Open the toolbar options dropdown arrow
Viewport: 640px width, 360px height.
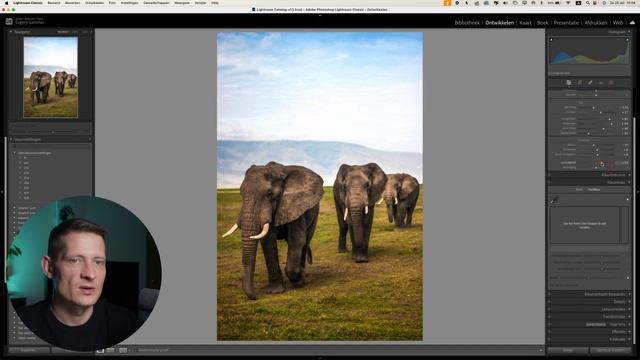click(540, 350)
